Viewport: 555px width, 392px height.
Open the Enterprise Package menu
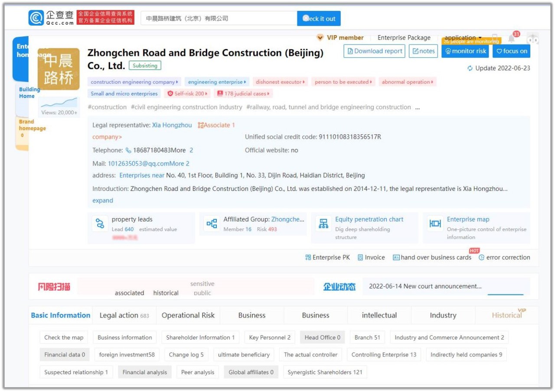tap(404, 38)
